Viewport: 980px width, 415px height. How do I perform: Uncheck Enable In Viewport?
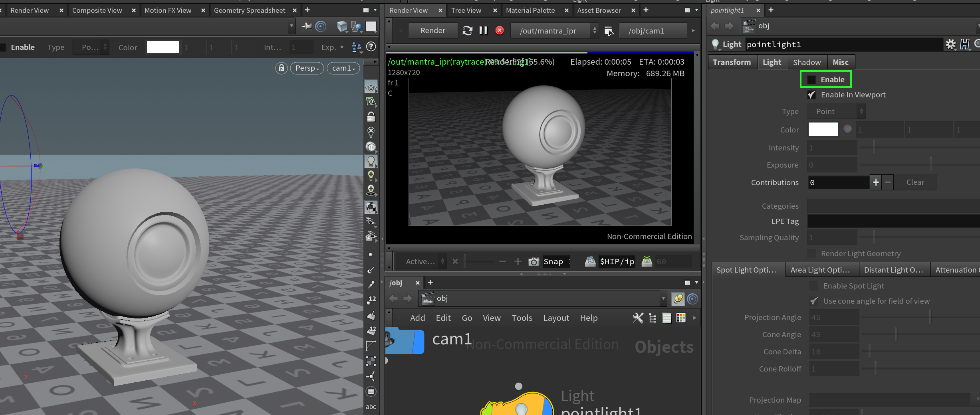(x=811, y=95)
